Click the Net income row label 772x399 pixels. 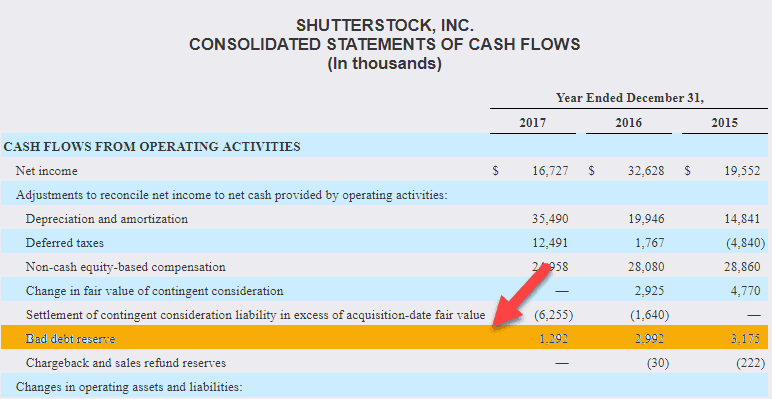point(46,171)
